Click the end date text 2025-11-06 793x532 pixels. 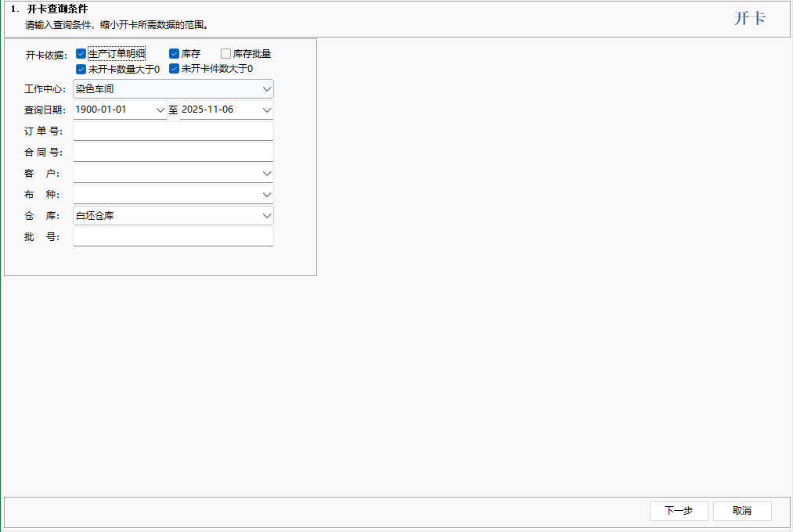(x=208, y=110)
